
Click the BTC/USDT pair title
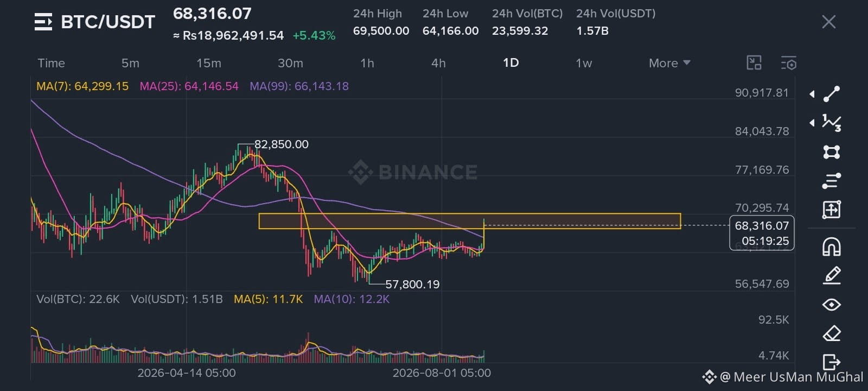[108, 22]
